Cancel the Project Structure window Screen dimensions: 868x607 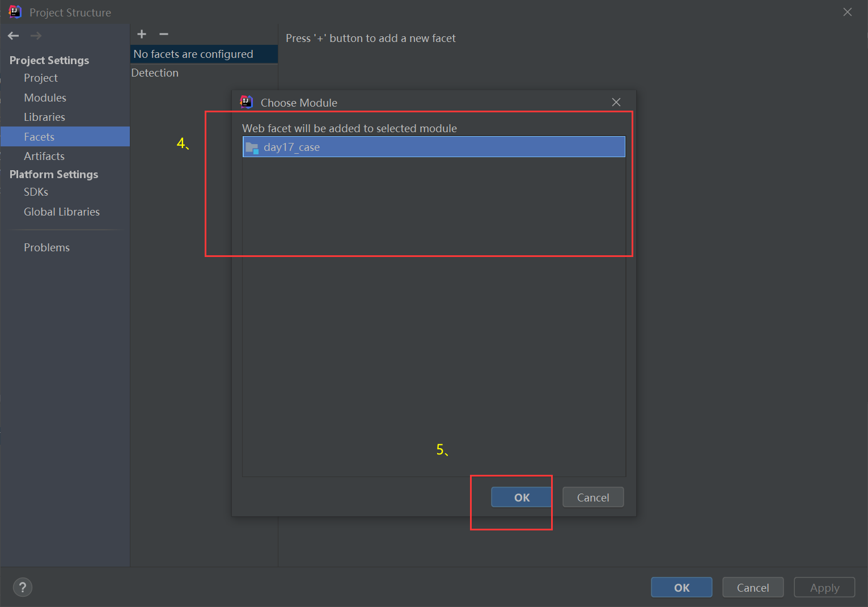[x=753, y=588]
